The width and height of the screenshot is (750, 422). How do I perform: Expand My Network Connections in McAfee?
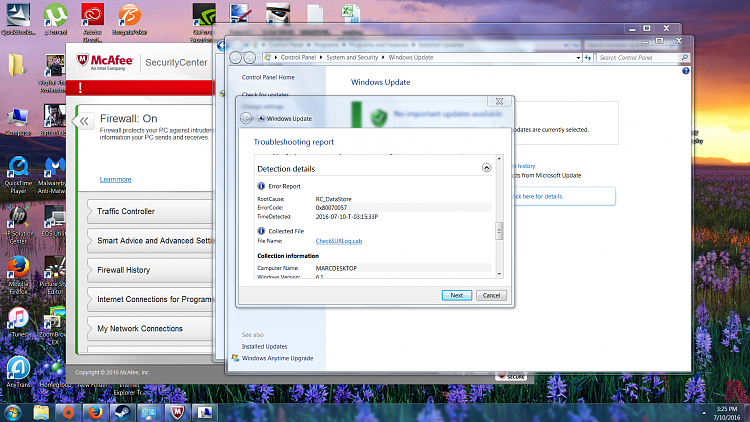[150, 328]
